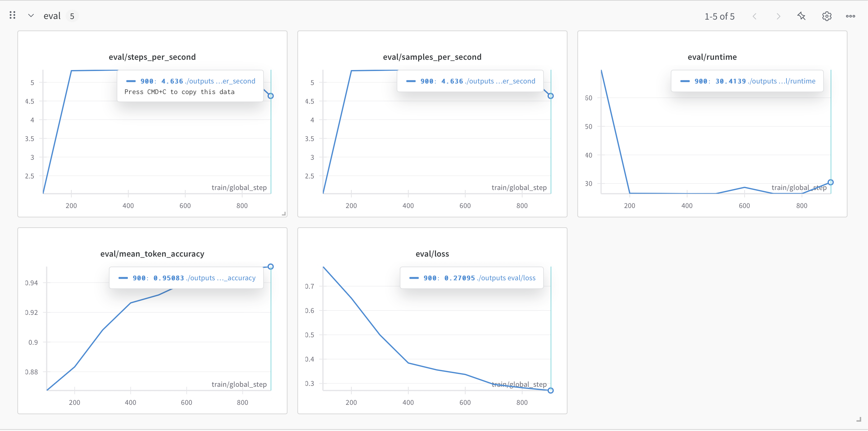Collapse the eval section chevron

point(31,16)
